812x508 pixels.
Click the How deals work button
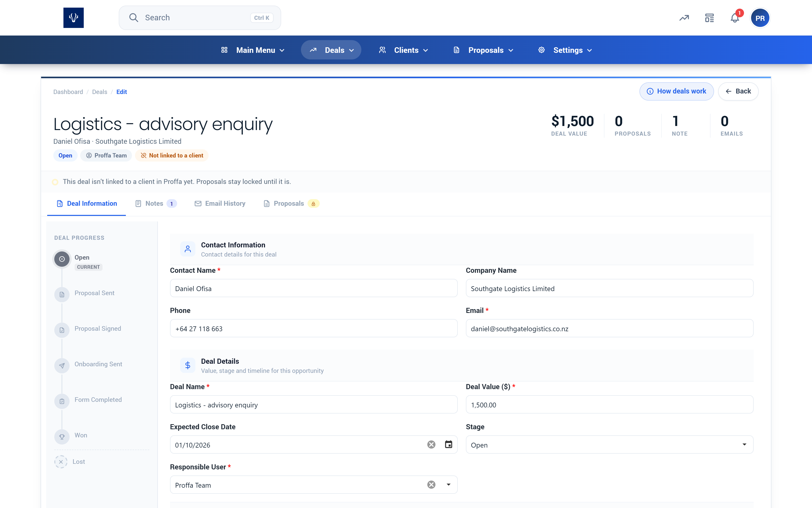(x=676, y=91)
